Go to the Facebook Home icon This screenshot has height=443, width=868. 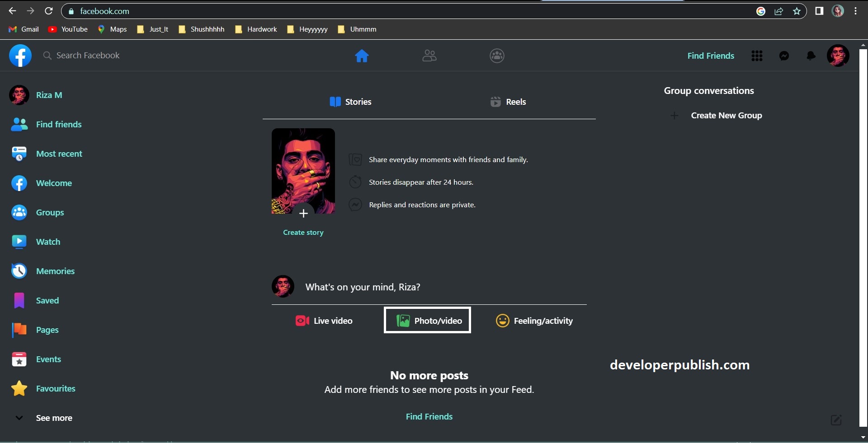[x=362, y=56]
